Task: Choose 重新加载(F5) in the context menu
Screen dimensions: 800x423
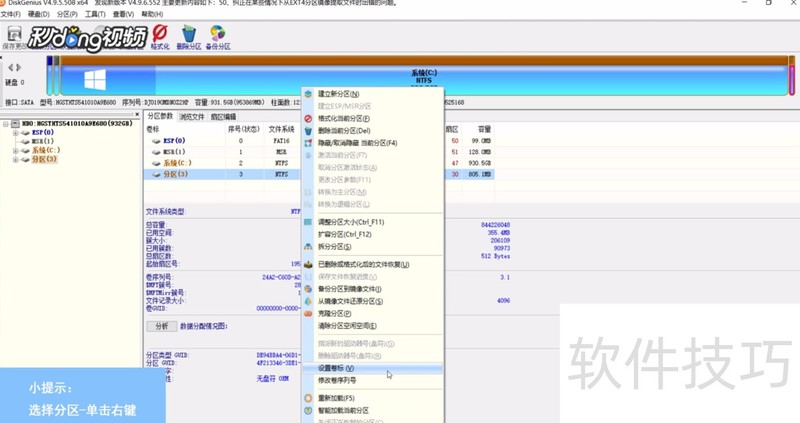Action: (341, 397)
